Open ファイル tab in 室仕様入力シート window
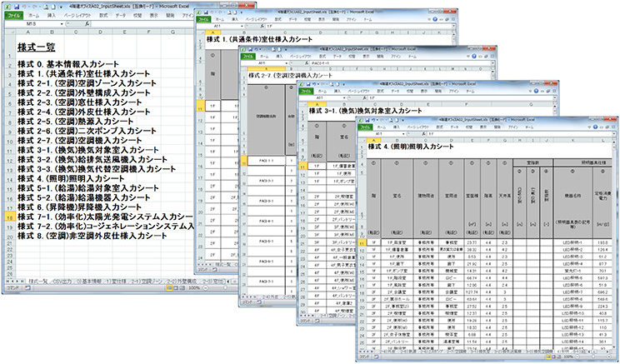 pyautogui.click(x=203, y=19)
